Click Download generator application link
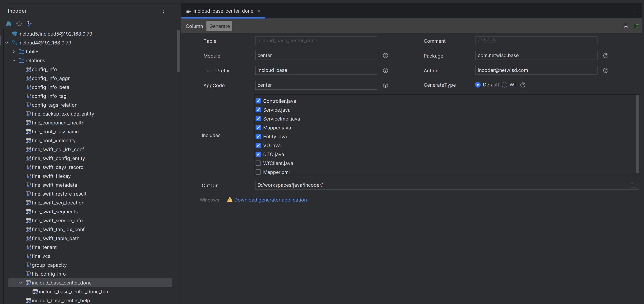 (270, 200)
